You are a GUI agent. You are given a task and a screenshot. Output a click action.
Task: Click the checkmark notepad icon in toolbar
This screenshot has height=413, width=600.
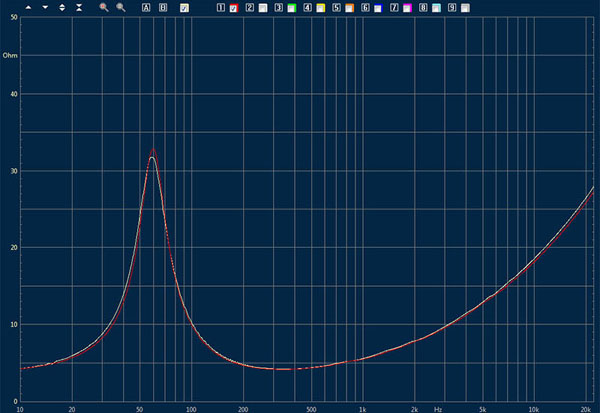pyautogui.click(x=185, y=7)
